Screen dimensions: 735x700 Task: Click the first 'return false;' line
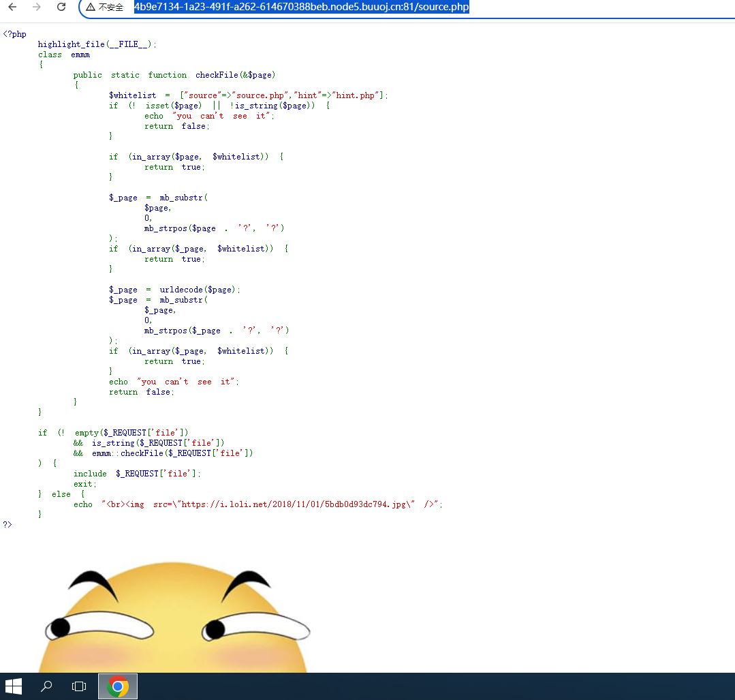(176, 126)
